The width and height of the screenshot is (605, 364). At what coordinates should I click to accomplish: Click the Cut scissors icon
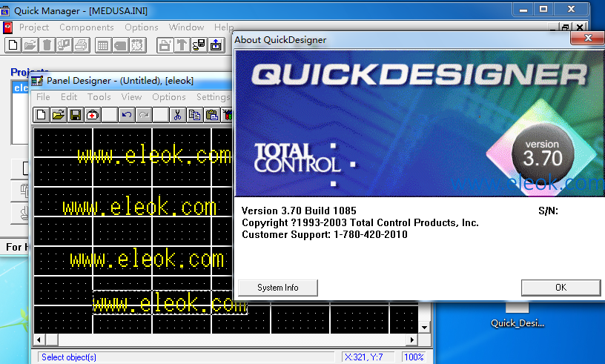click(177, 115)
